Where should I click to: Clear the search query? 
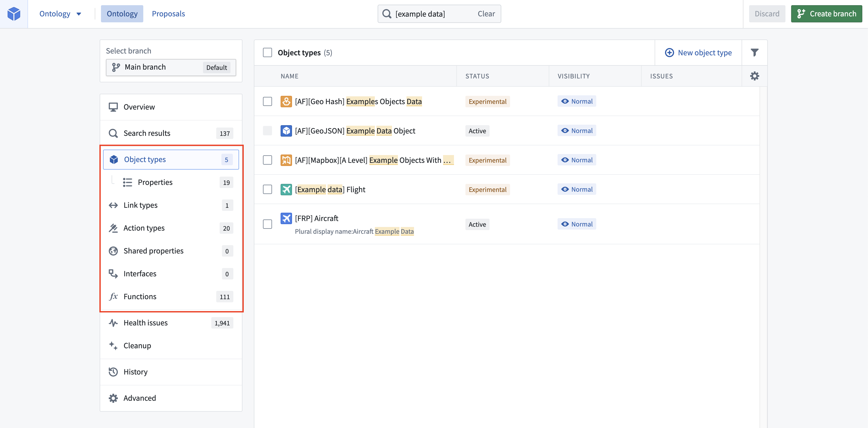coord(486,14)
